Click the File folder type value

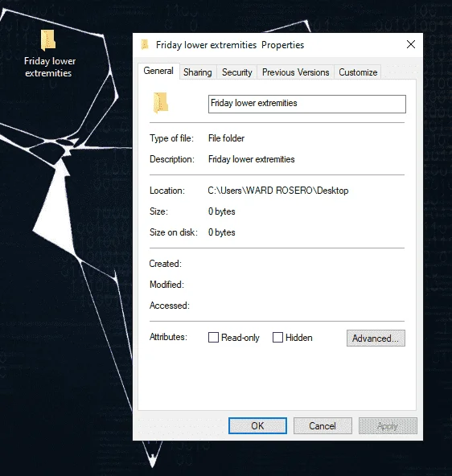tap(226, 138)
